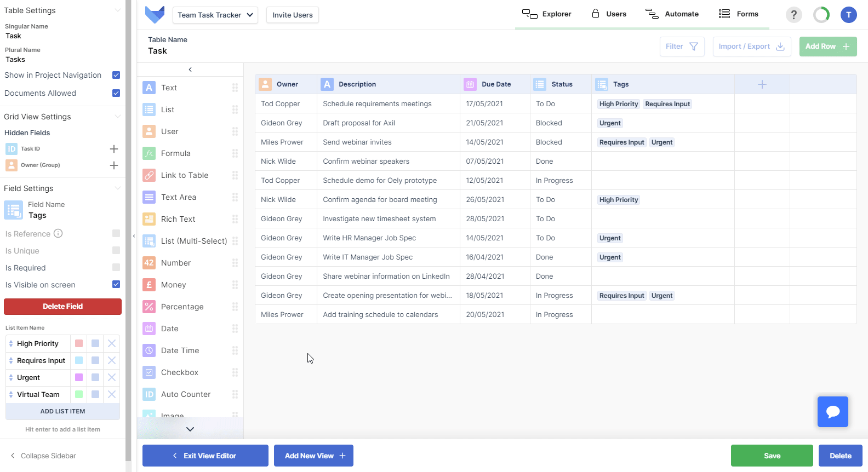Screen dimensions: 868x472
Task: Choose the List (Multi-Select) field icon
Action: coord(149,241)
